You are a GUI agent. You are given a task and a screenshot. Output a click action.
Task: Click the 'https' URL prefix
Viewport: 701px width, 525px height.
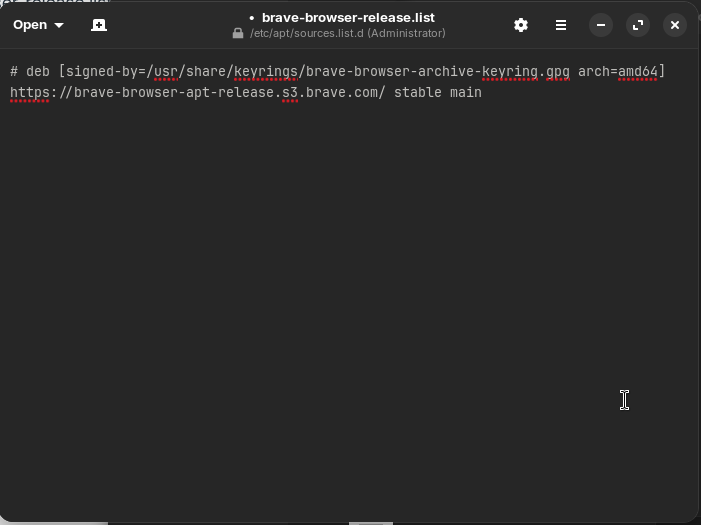(x=30, y=93)
